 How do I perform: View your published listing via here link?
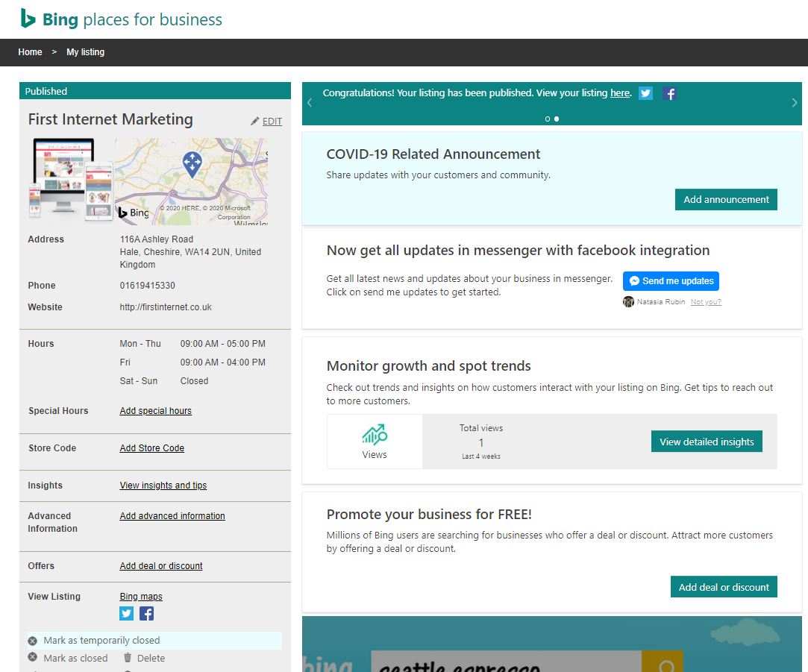pyautogui.click(x=620, y=93)
